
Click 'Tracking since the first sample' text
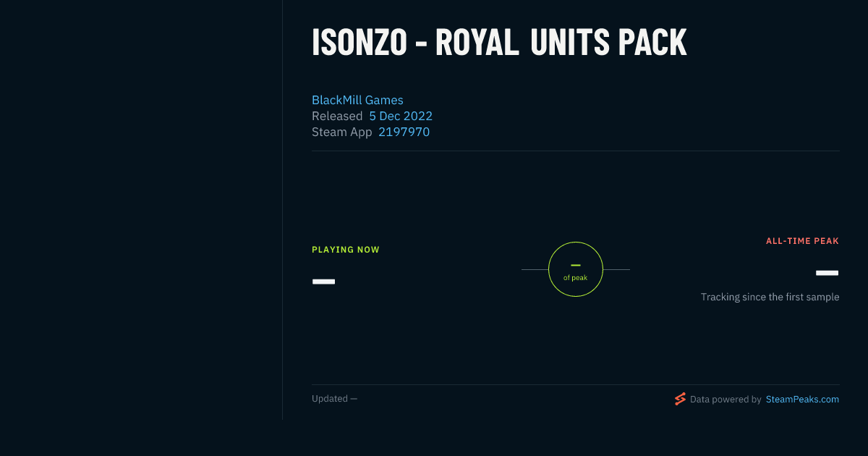click(770, 297)
